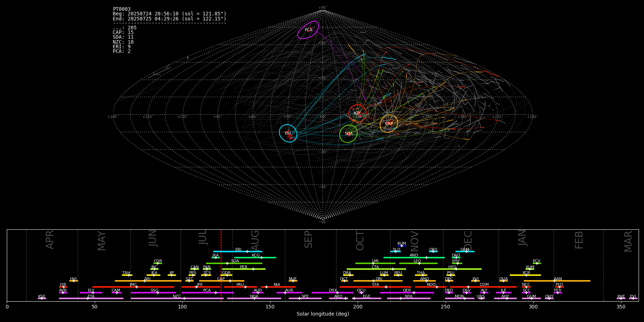Click the ECV shower label in timeline
Screen dimensions: 644x322
pyautogui.click(x=536, y=261)
